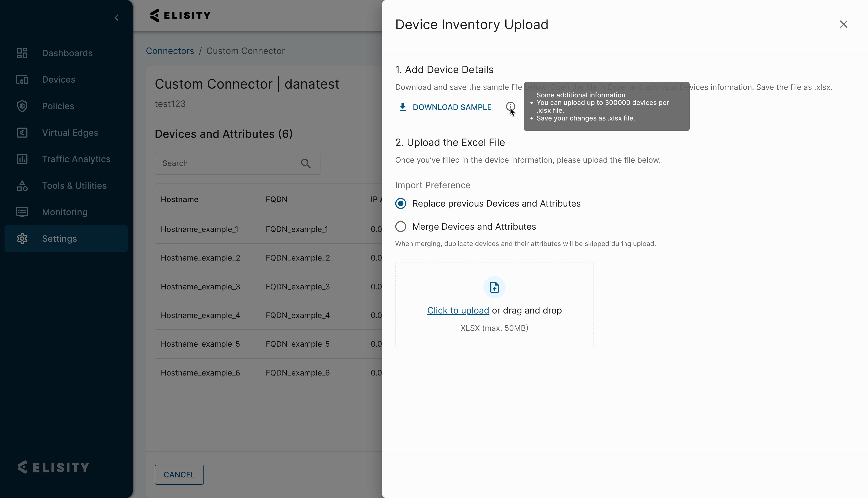Open the Devices menu label
Image resolution: width=868 pixels, height=498 pixels.
click(59, 79)
